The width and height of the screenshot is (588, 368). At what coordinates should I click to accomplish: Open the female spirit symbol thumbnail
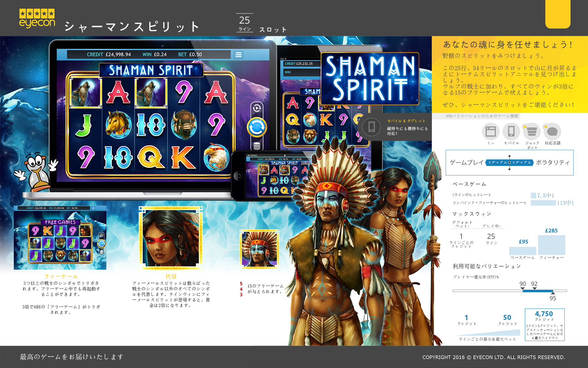coord(171,238)
